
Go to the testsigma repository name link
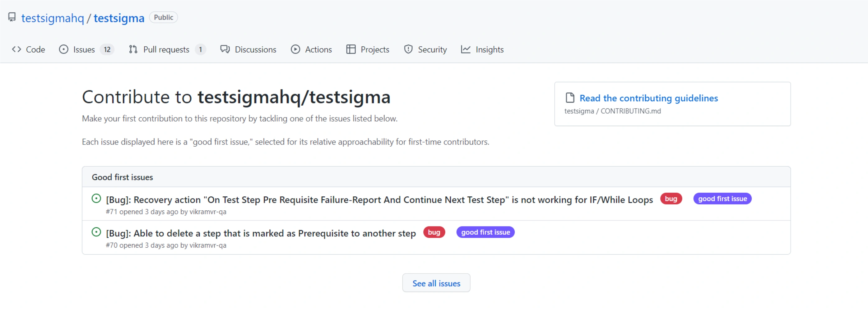[119, 18]
